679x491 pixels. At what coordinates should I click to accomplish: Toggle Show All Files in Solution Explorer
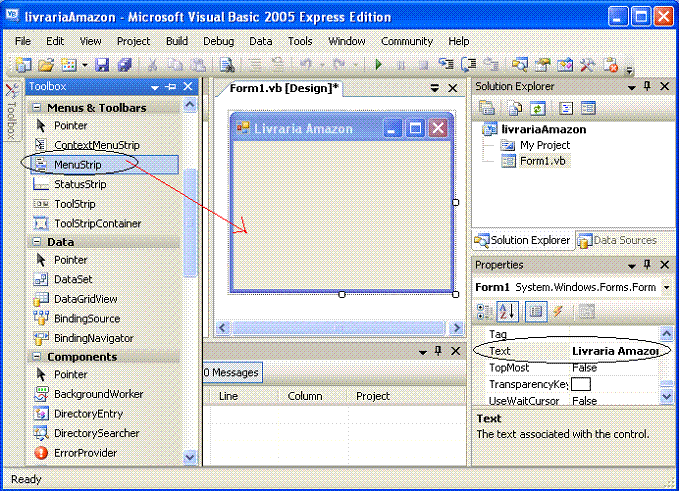click(515, 108)
